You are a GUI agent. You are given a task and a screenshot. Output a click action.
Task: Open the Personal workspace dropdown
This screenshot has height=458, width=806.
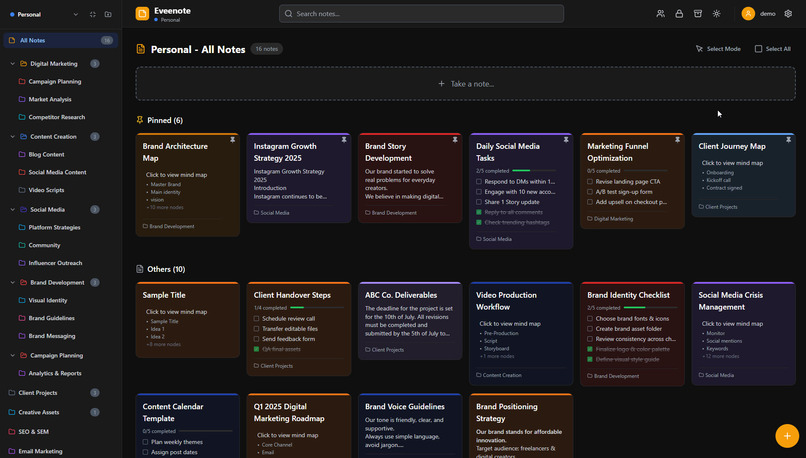[x=44, y=14]
